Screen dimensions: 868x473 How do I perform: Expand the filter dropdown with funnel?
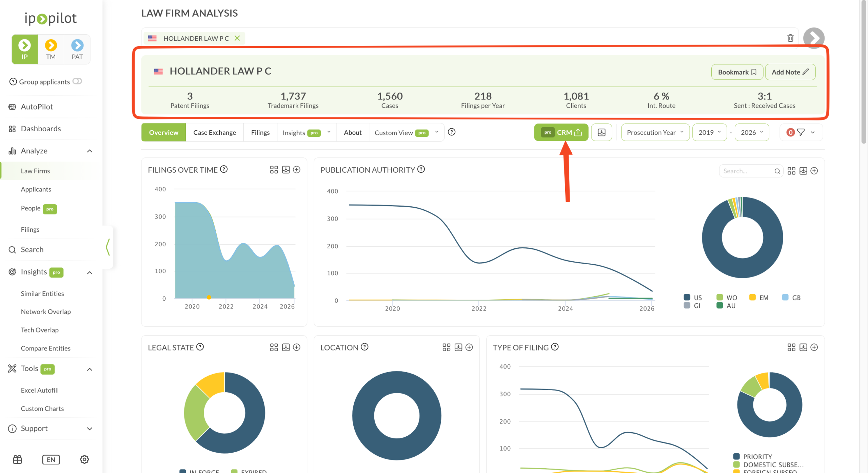tap(801, 132)
